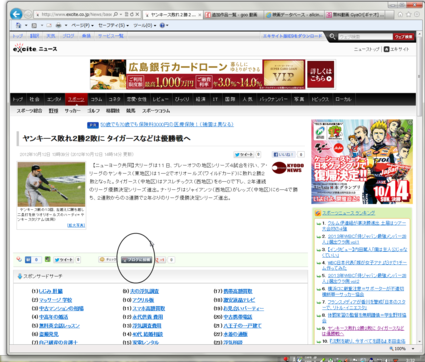Click the チェック button in share row
Viewport: 425px width, 362px height.
tap(107, 260)
